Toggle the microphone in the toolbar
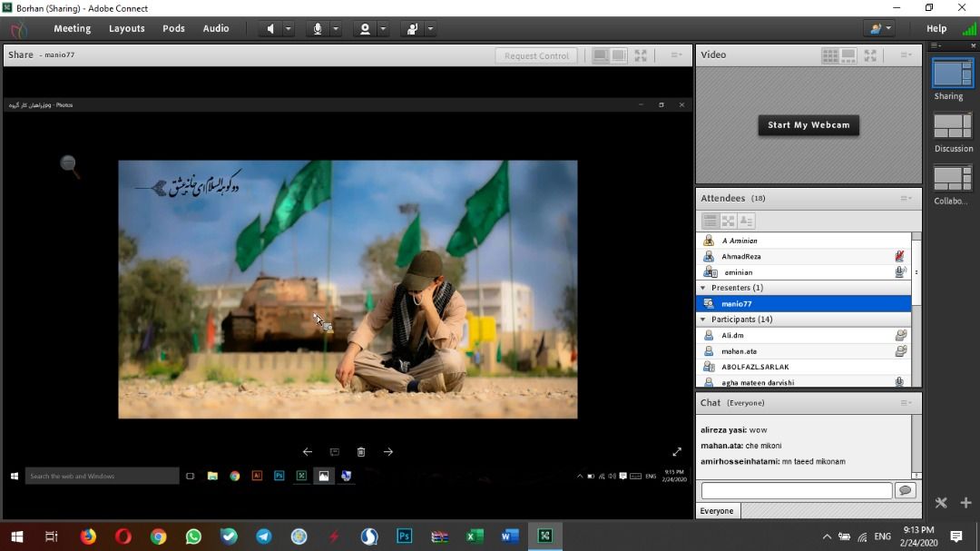 318,29
